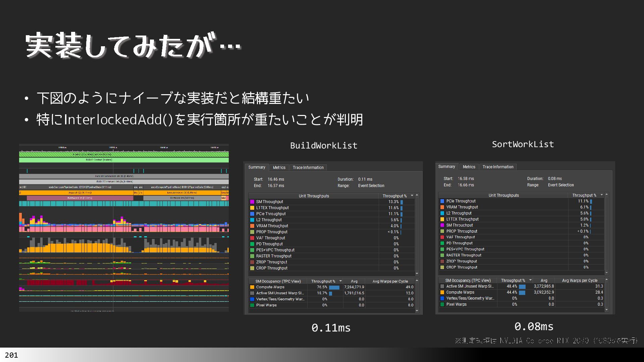
Task: Click the ExecuteCommandLists row in timeline
Action: point(124,176)
